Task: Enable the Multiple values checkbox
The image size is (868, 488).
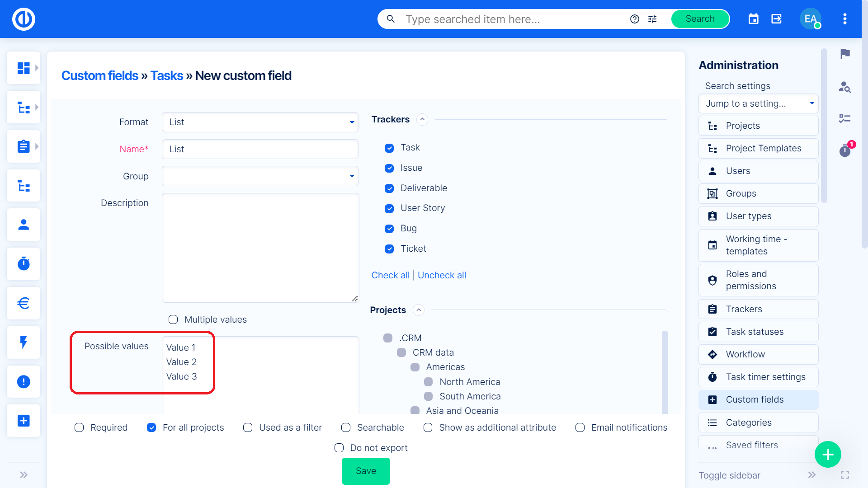Action: (173, 320)
